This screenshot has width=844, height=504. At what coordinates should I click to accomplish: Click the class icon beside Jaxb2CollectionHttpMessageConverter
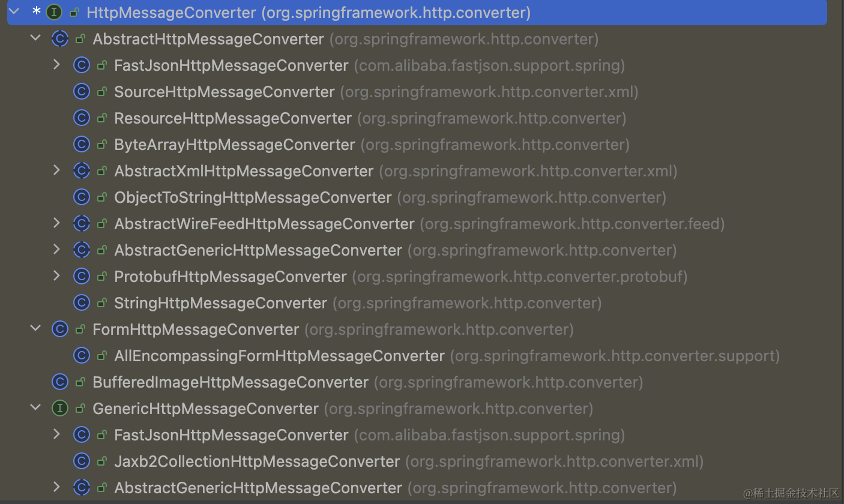coord(82,461)
